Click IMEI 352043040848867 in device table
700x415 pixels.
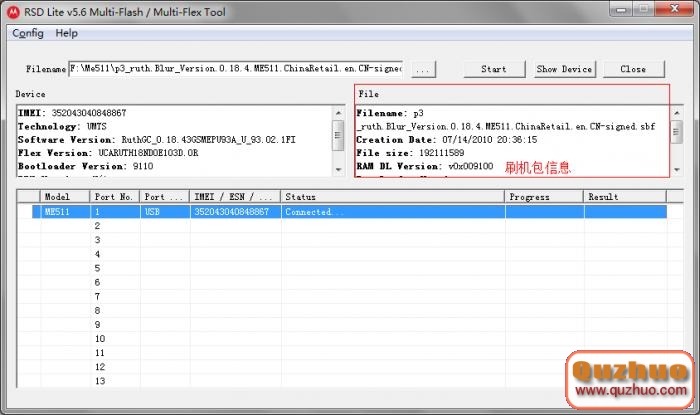point(235,212)
